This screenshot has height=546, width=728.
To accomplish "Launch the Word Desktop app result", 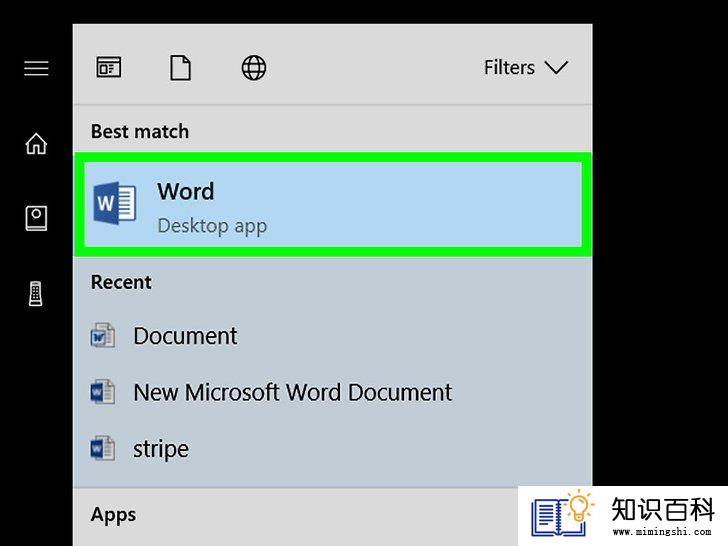I will (333, 204).
